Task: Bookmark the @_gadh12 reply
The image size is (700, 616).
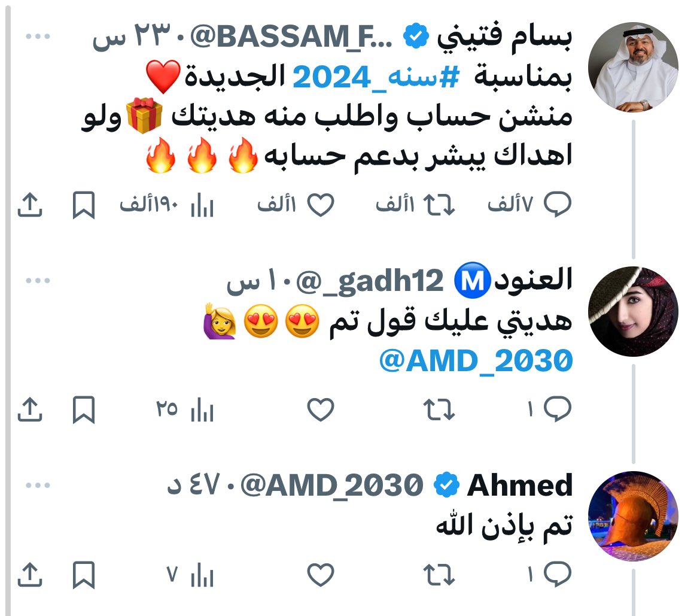Action: (x=84, y=409)
